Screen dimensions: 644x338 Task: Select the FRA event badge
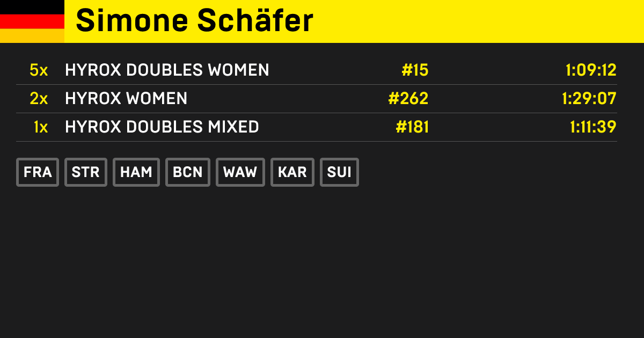click(x=38, y=172)
